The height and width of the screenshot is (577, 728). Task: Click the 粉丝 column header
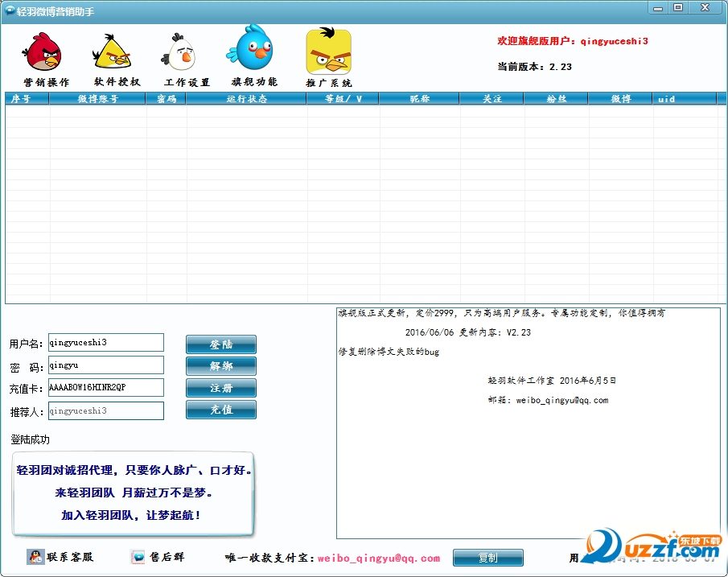click(556, 98)
